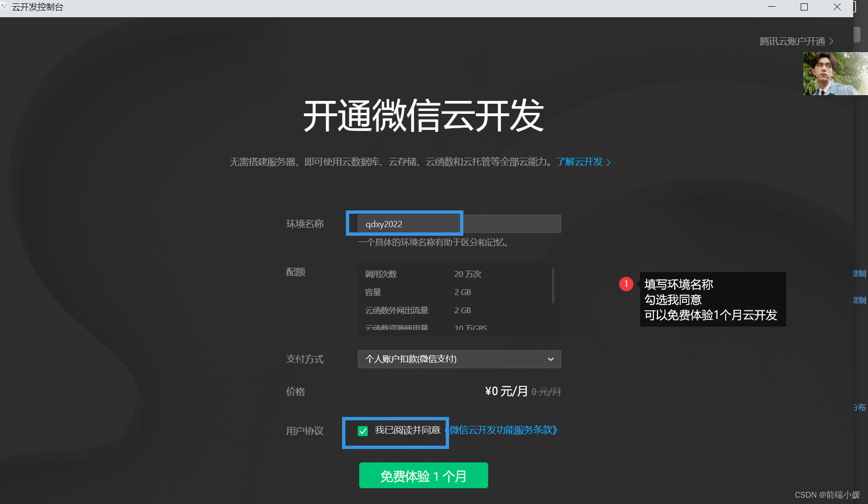Image resolution: width=868 pixels, height=504 pixels.
Task: Click the ¥0 元/月 price value
Action: (x=506, y=391)
